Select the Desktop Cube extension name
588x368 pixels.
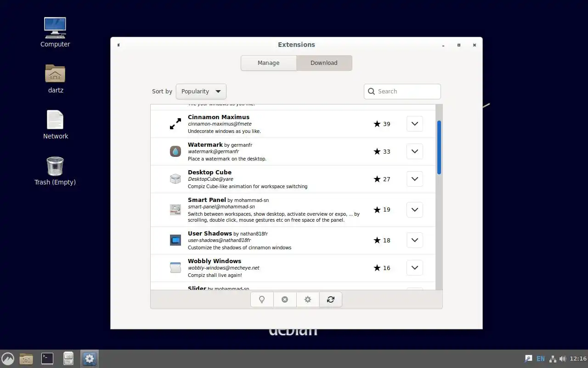tap(209, 172)
